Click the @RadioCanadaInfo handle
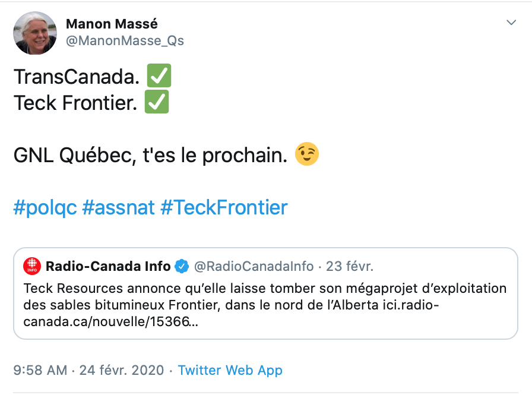 [254, 266]
